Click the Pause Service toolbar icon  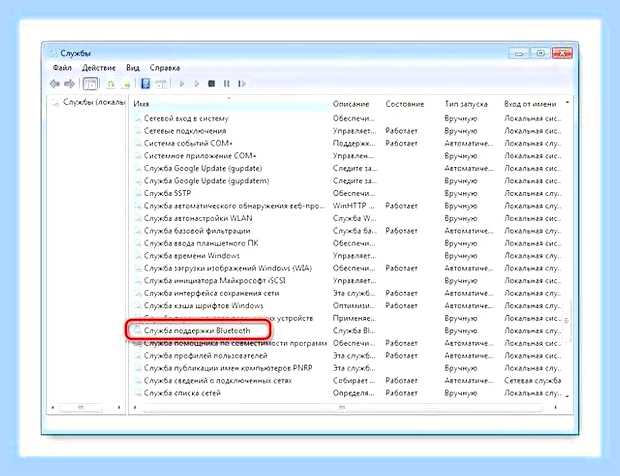227,84
